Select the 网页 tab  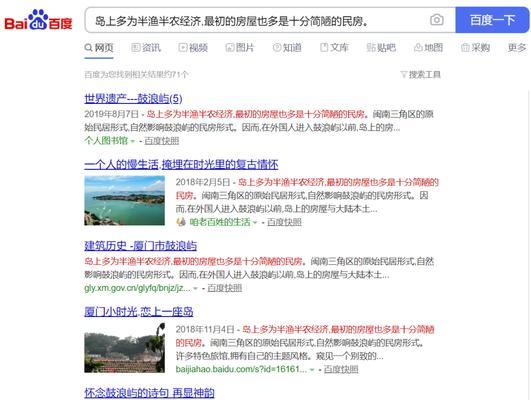point(99,48)
